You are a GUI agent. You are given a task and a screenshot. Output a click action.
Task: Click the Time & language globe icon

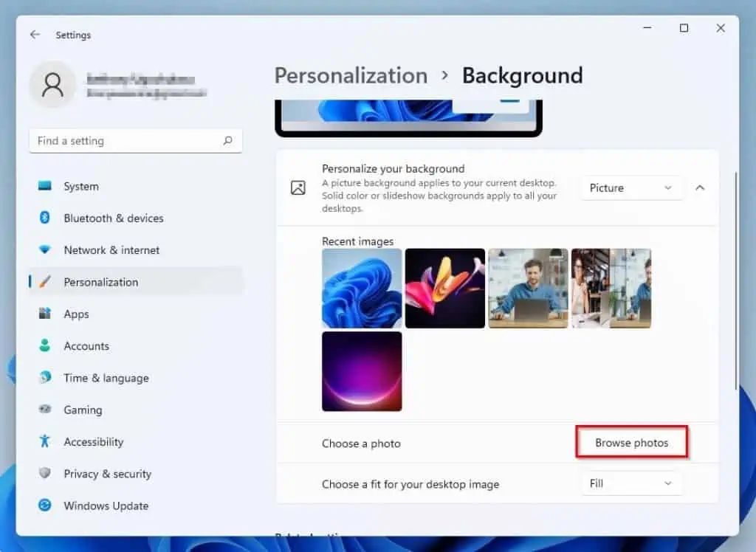click(x=45, y=378)
